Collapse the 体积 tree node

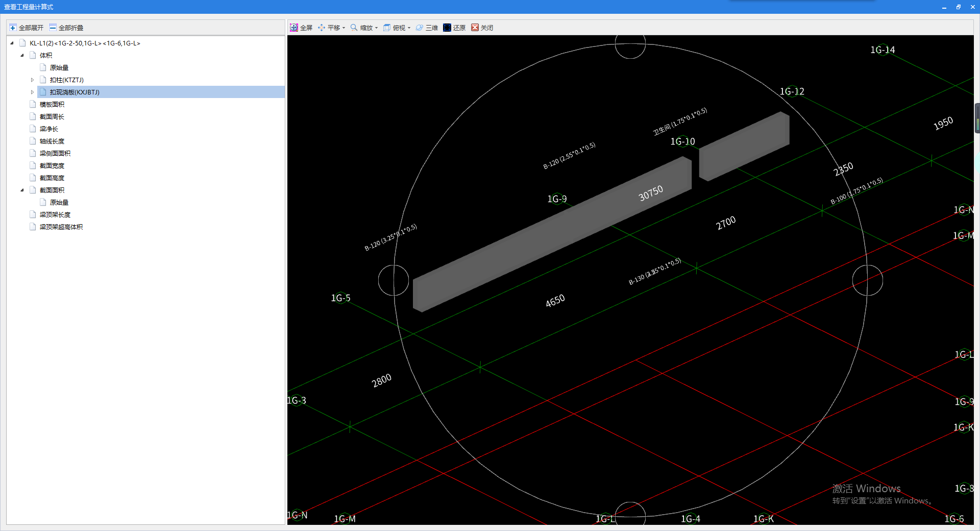click(22, 56)
